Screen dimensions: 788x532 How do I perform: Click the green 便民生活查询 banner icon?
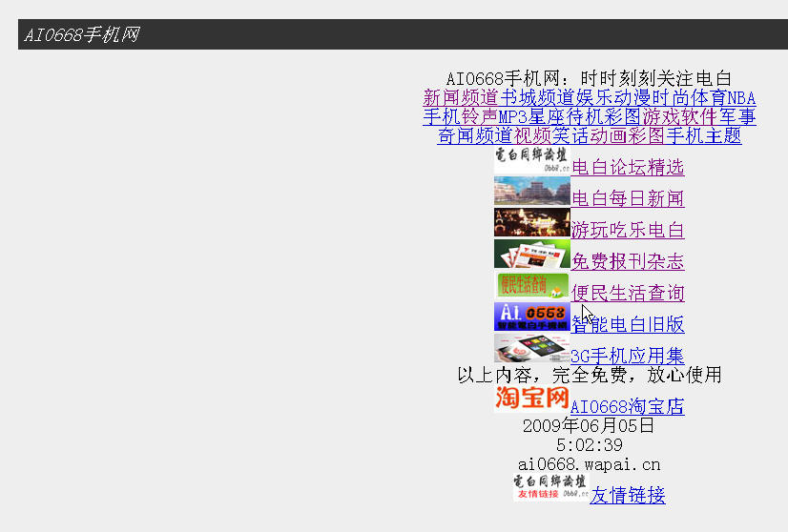click(x=531, y=285)
